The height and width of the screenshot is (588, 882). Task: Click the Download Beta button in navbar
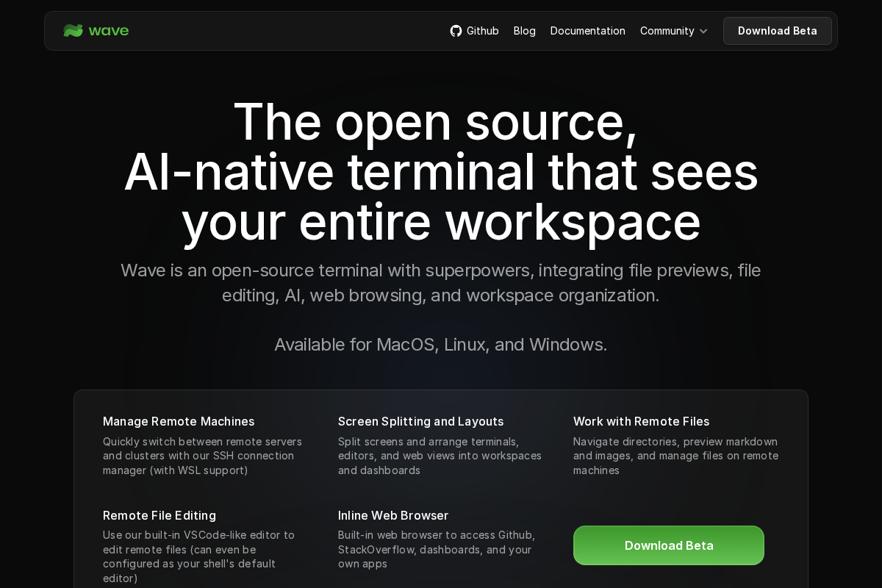[x=778, y=31]
